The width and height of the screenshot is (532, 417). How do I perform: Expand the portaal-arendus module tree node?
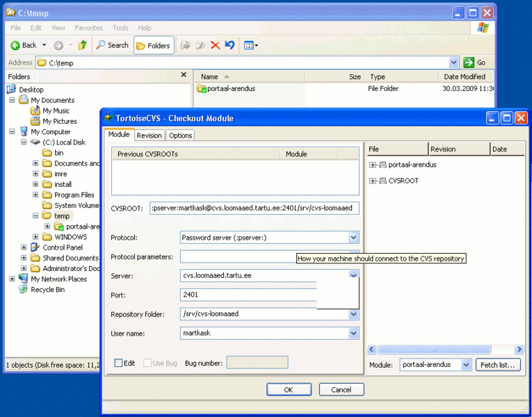tap(373, 165)
